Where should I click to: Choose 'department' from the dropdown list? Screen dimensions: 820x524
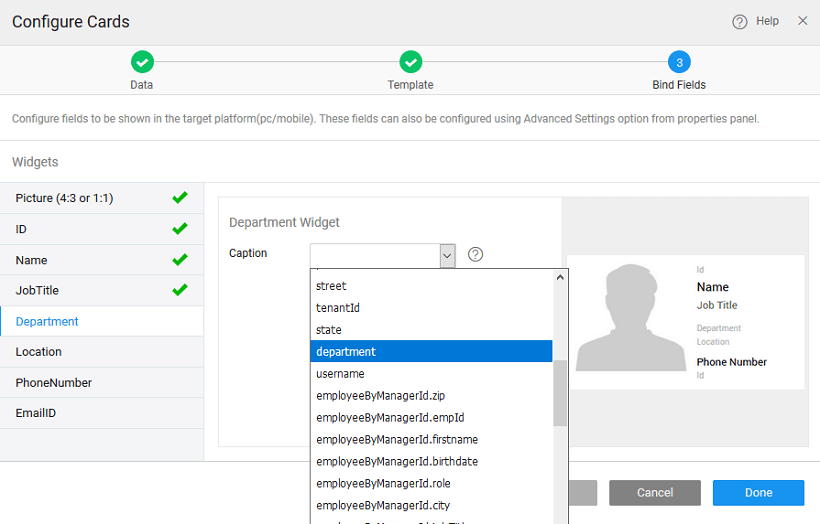(431, 352)
